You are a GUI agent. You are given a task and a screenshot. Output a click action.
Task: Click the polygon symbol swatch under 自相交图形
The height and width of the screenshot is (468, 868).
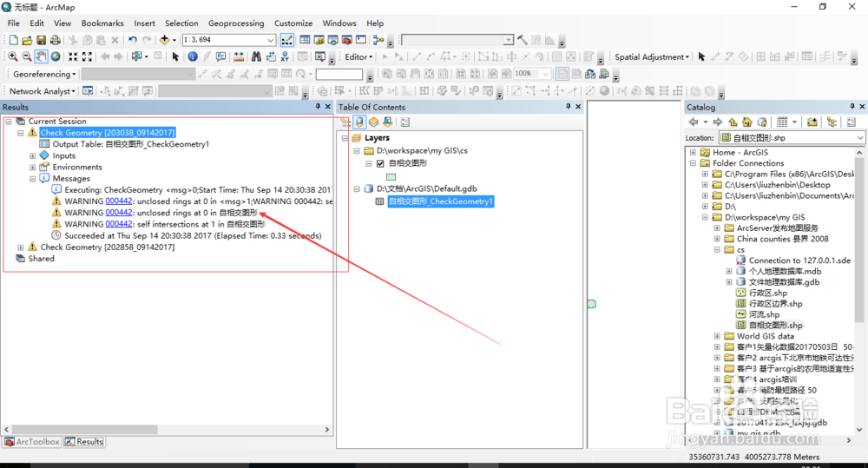[x=391, y=177]
